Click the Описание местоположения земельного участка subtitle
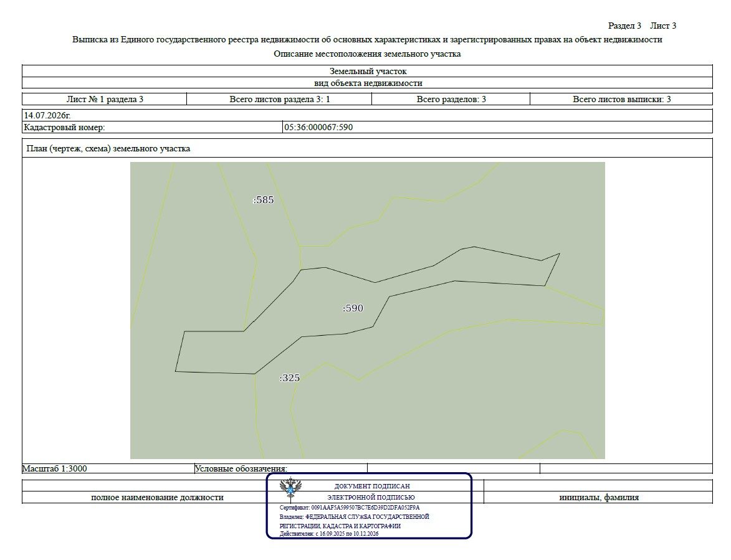This screenshot has height=560, width=731. [x=367, y=54]
